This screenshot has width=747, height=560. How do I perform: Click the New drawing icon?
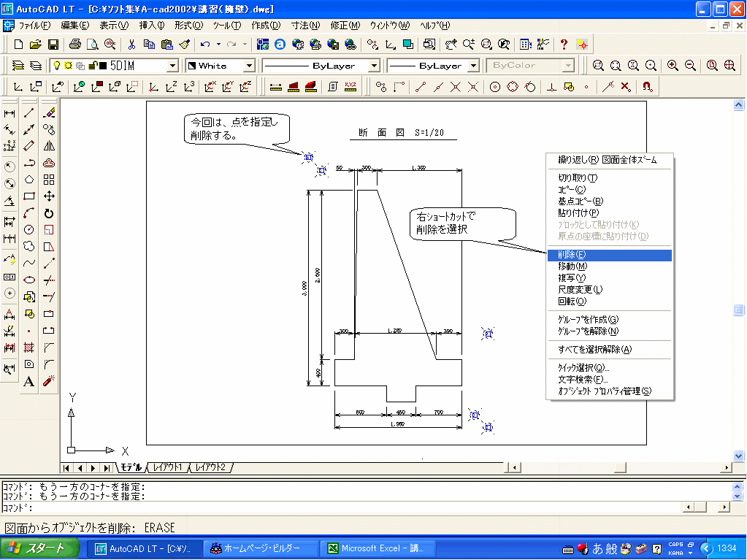(18, 45)
